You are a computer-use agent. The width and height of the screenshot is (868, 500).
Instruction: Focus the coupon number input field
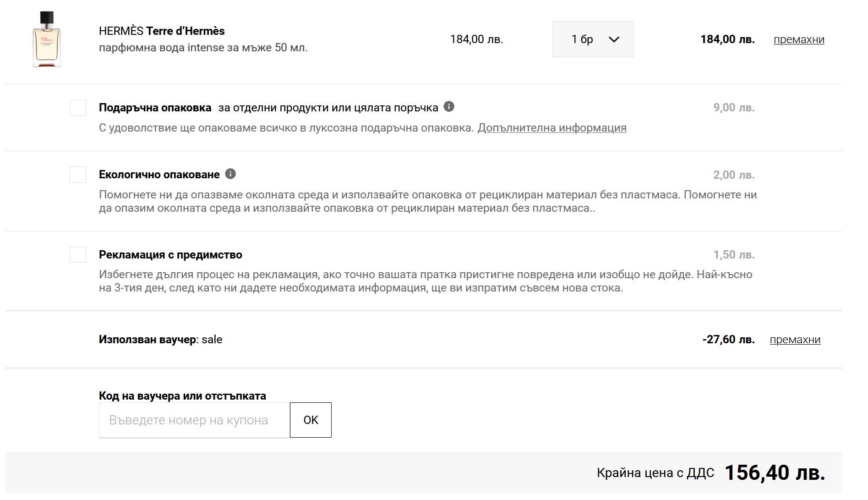[194, 420]
